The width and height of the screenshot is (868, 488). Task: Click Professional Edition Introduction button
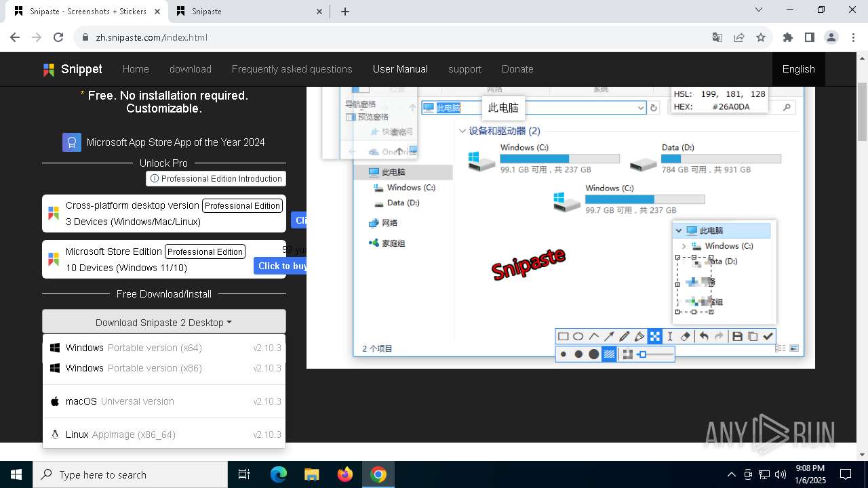pos(216,179)
